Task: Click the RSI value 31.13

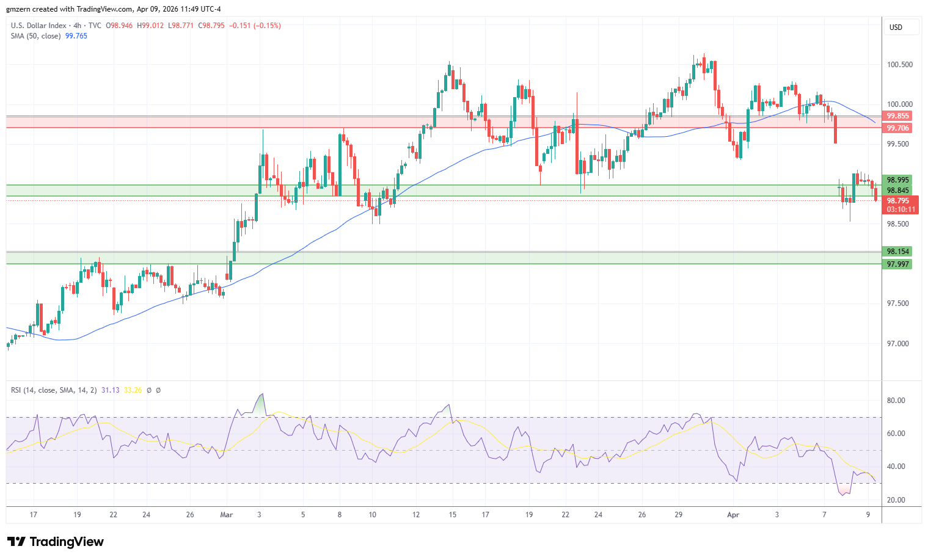Action: coord(111,390)
